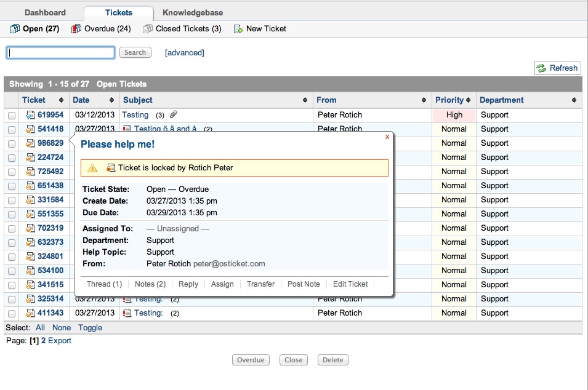Image resolution: width=588 pixels, height=390 pixels.
Task: Click the paperclip attachment icon on ticket 619954
Action: click(174, 114)
